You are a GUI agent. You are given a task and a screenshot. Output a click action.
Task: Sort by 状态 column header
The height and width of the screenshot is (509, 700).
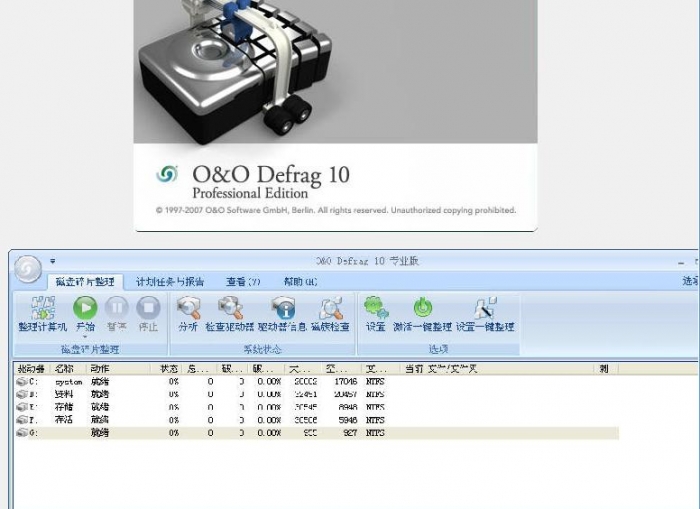167,369
